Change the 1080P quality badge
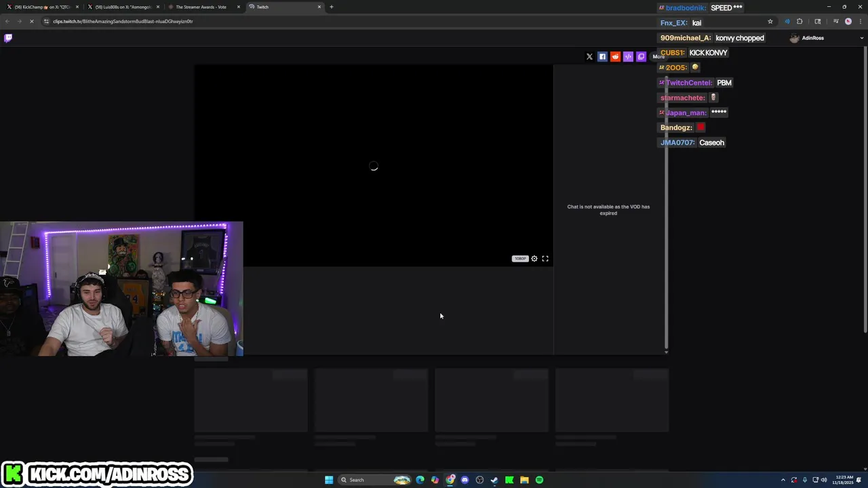 point(520,258)
